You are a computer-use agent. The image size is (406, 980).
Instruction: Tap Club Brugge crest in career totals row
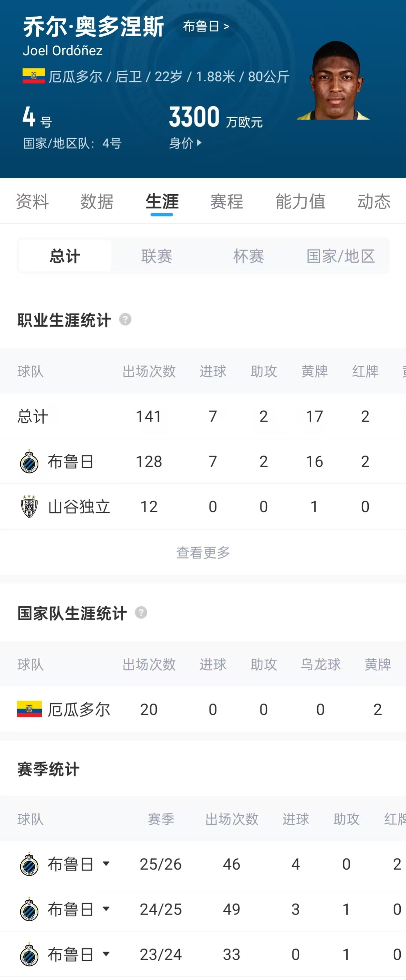[29, 461]
